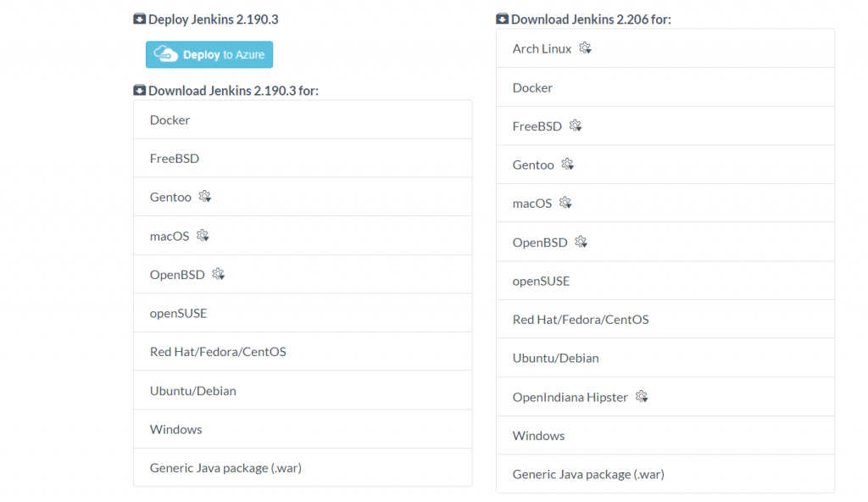Open openSUSE download in 2.206 list
This screenshot has width=868, height=502.
(665, 281)
